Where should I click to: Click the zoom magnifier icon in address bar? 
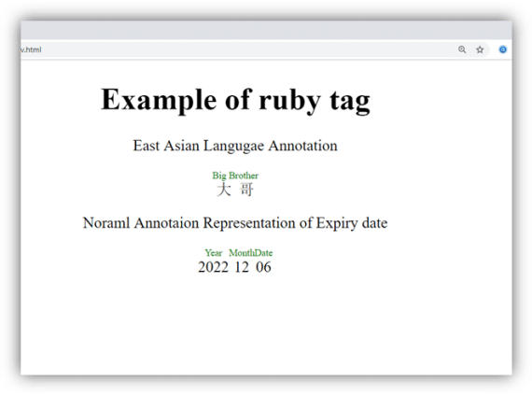point(462,49)
